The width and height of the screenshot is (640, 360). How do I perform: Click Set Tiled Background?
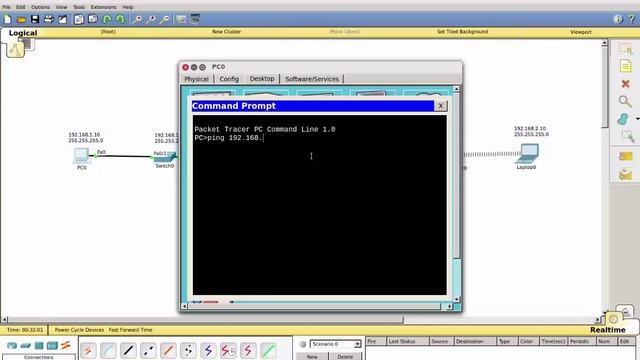(462, 31)
